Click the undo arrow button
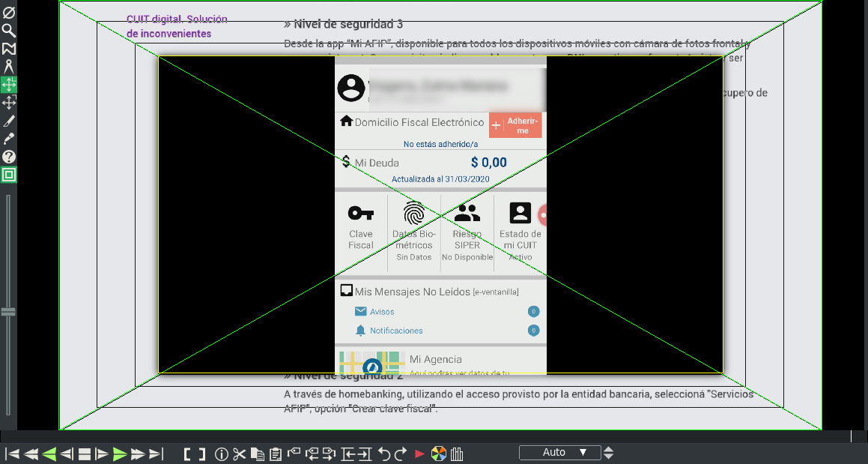Image resolution: width=868 pixels, height=464 pixels. coord(383,454)
